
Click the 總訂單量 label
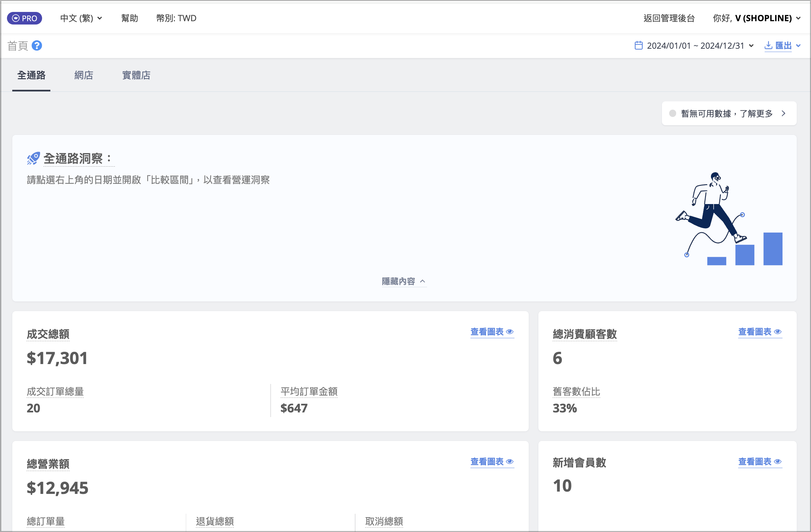tap(46, 521)
